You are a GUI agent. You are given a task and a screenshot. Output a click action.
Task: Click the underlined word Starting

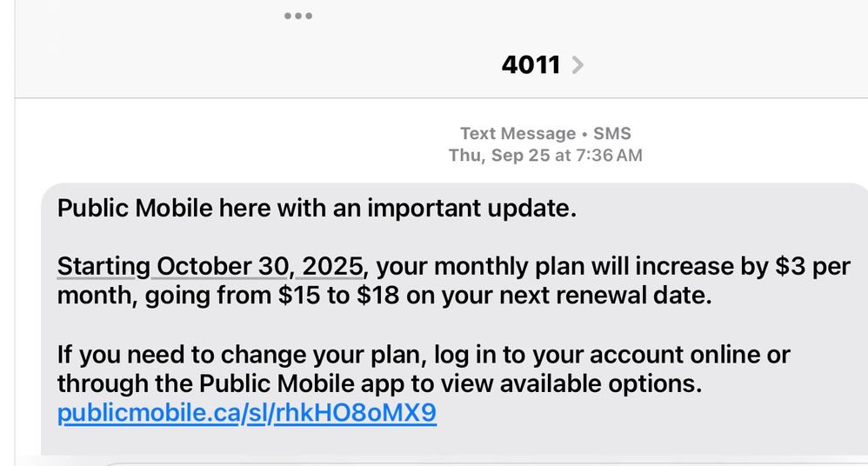click(103, 265)
